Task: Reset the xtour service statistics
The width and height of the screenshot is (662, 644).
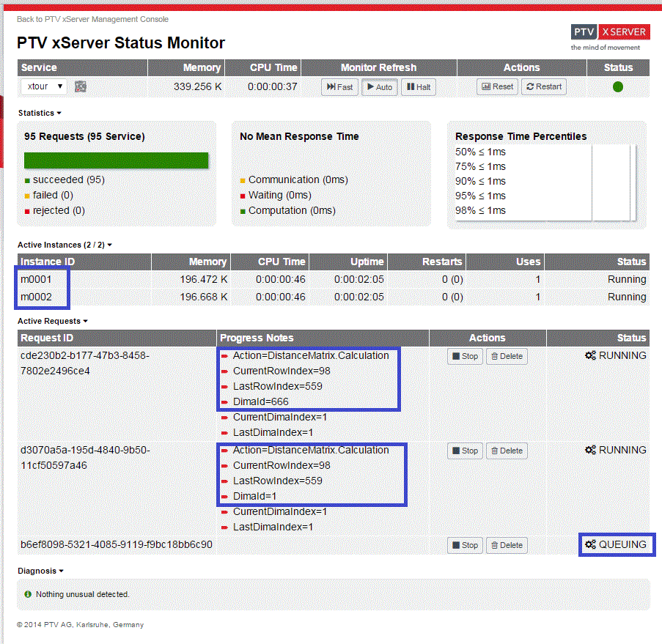Action: (x=497, y=86)
